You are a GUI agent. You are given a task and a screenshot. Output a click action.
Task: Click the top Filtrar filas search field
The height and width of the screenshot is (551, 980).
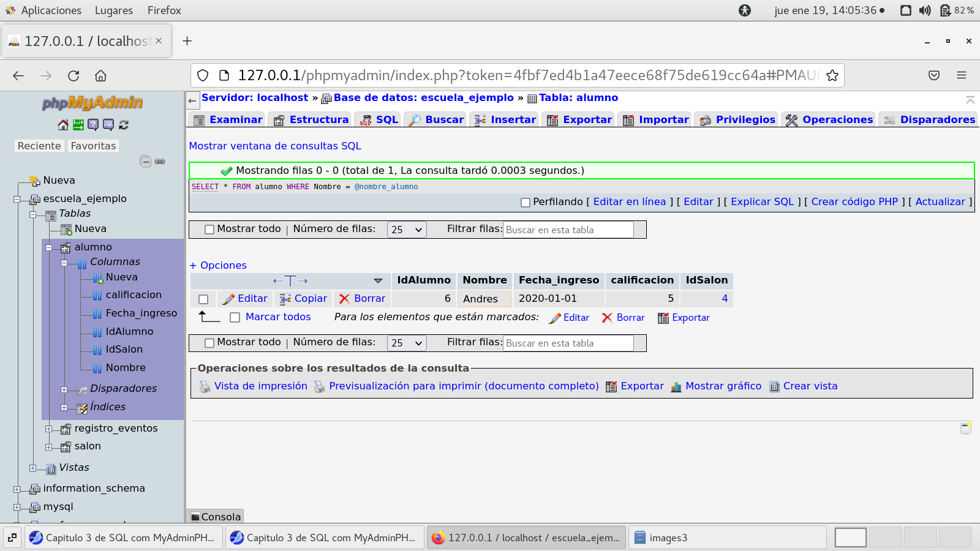coord(568,230)
